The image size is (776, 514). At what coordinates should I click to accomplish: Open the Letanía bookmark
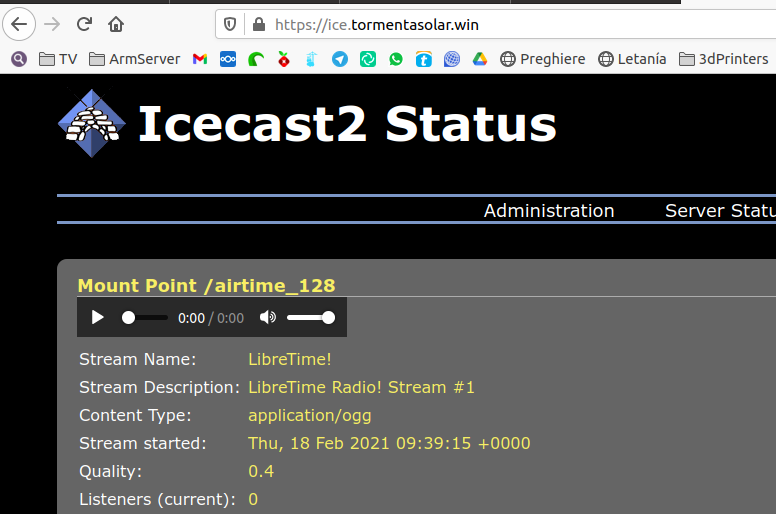632,59
